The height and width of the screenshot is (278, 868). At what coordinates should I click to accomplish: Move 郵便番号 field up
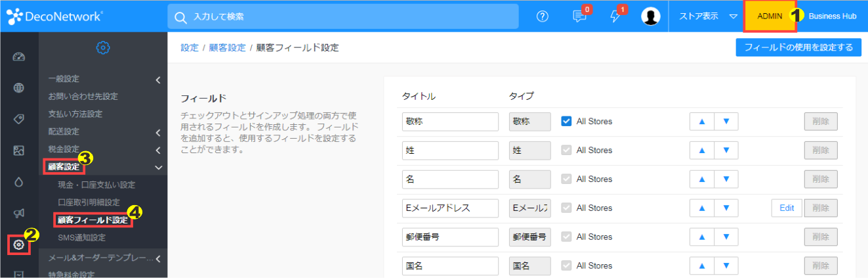tap(701, 237)
